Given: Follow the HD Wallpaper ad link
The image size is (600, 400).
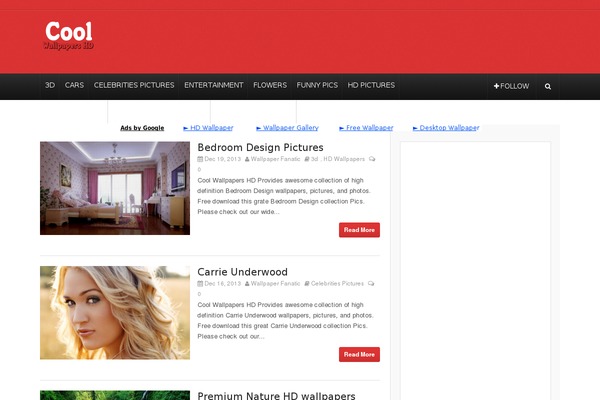Looking at the screenshot, I should click(x=208, y=128).
